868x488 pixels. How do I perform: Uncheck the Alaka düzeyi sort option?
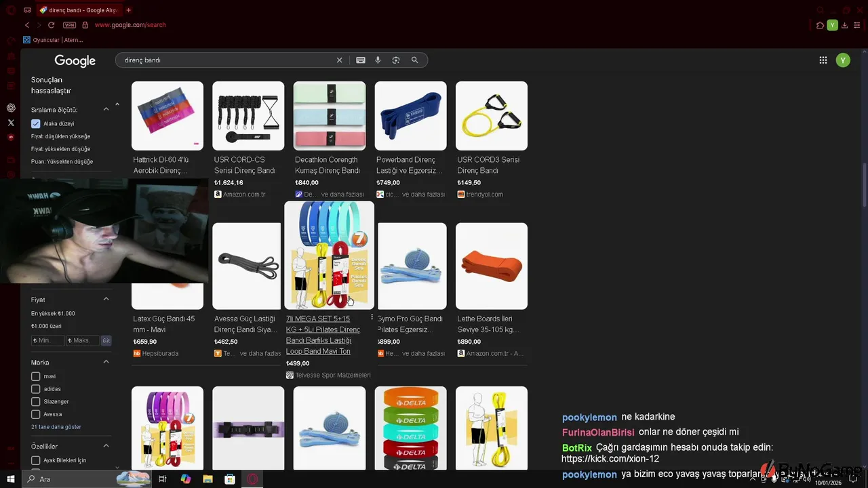click(x=36, y=124)
